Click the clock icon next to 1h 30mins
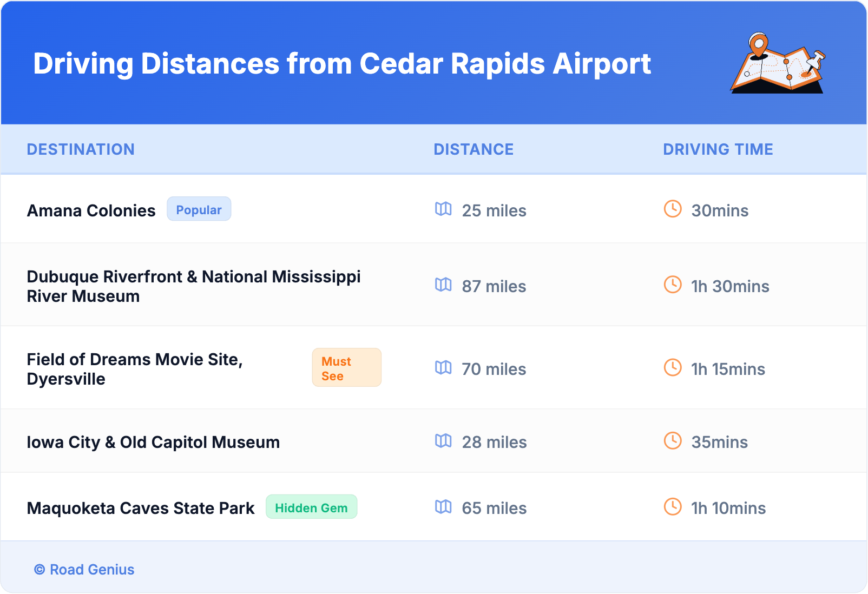 coord(673,285)
